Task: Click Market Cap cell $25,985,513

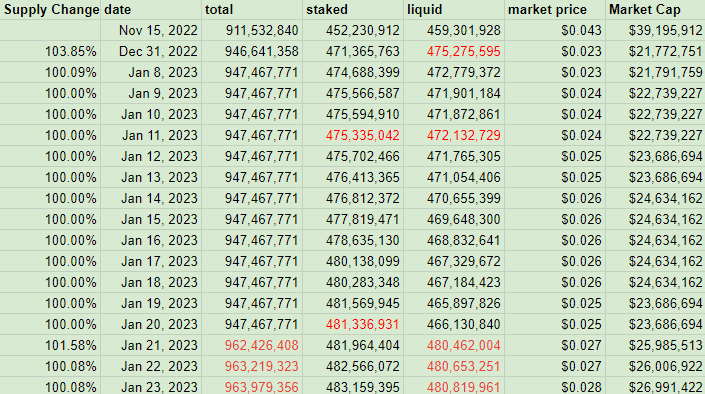Action: [x=655, y=345]
